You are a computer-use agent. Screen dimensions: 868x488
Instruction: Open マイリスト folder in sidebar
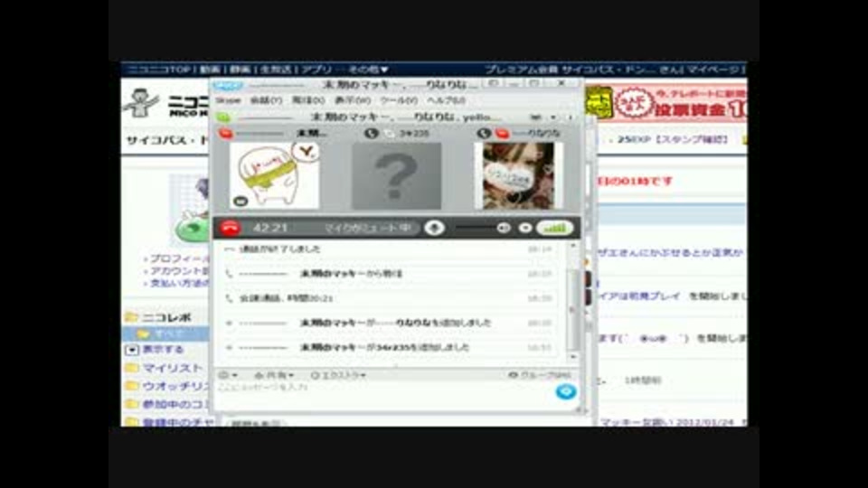(x=173, y=368)
